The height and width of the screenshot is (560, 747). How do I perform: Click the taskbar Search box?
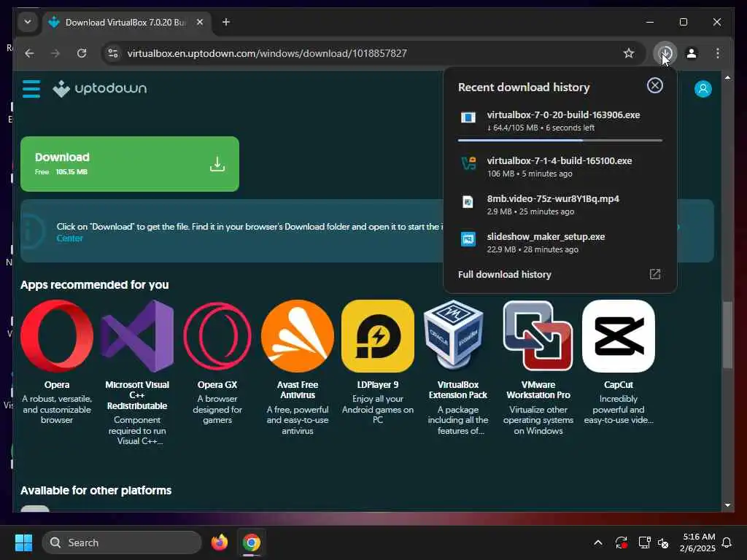coord(122,542)
